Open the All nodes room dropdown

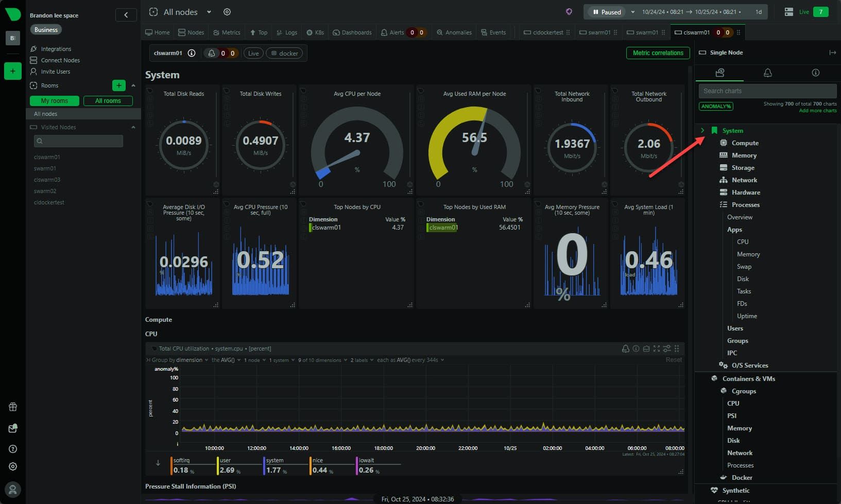[x=209, y=12]
